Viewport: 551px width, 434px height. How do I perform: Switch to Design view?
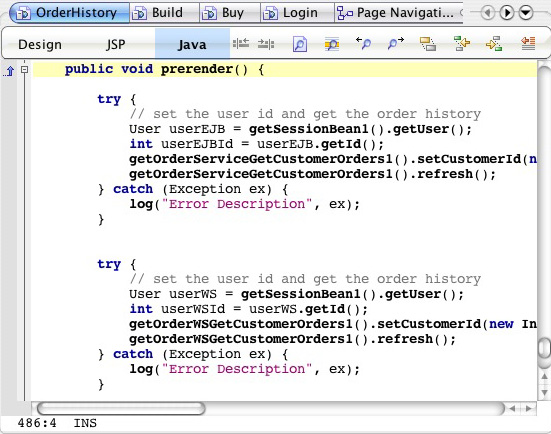click(40, 45)
